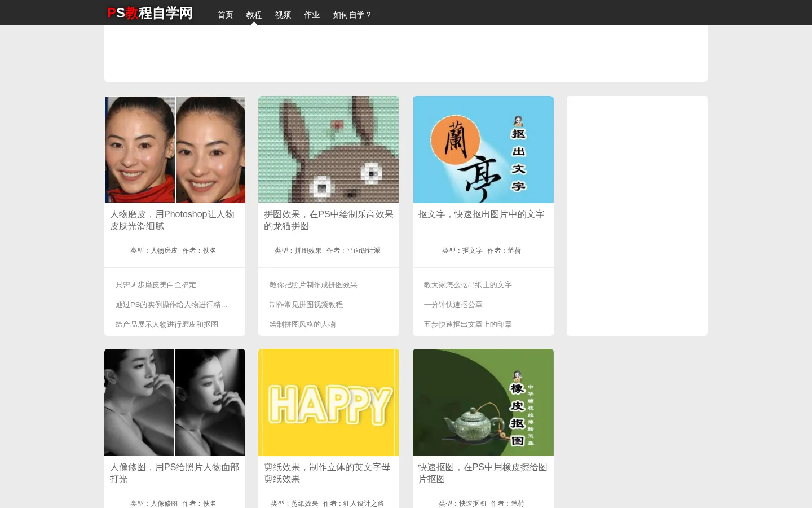Click 类型：人像修图 category link
812x508 pixels.
(154, 503)
